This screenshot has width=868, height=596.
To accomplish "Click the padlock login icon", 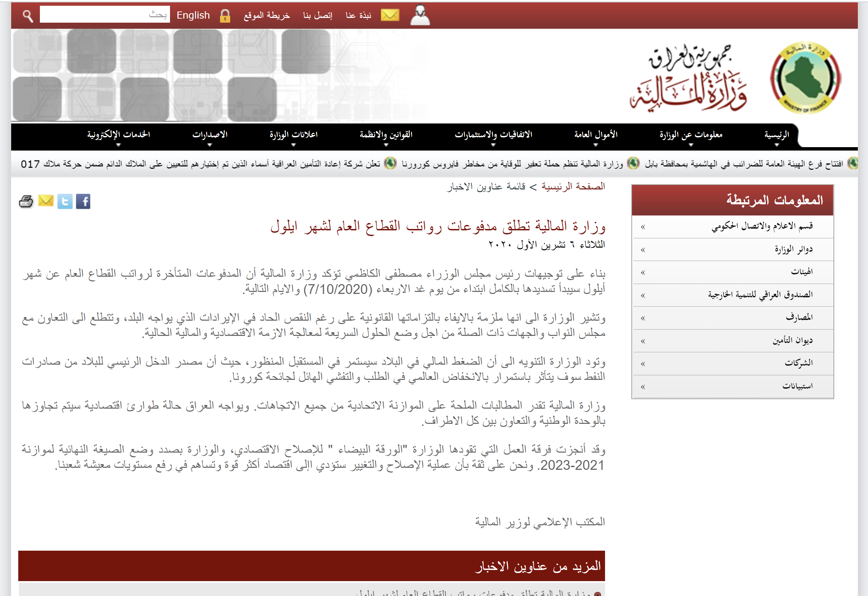I will (225, 16).
